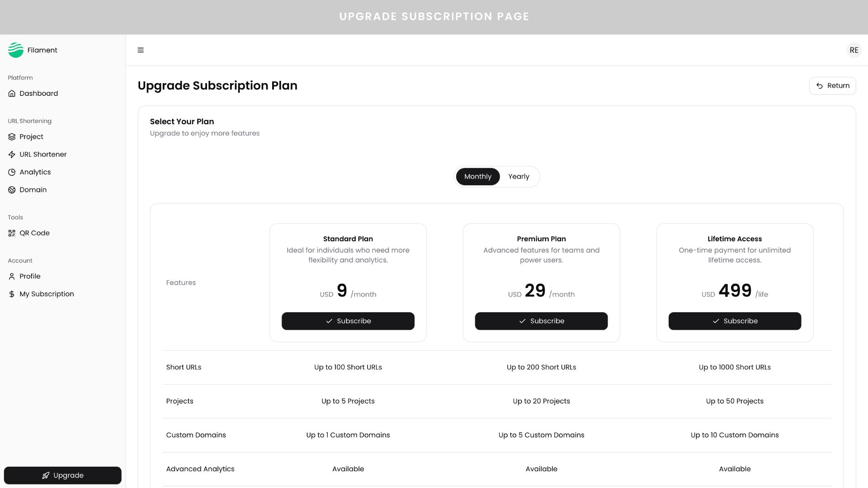Subscribe to the Standard Plan
This screenshot has height=488, width=868.
pos(348,321)
